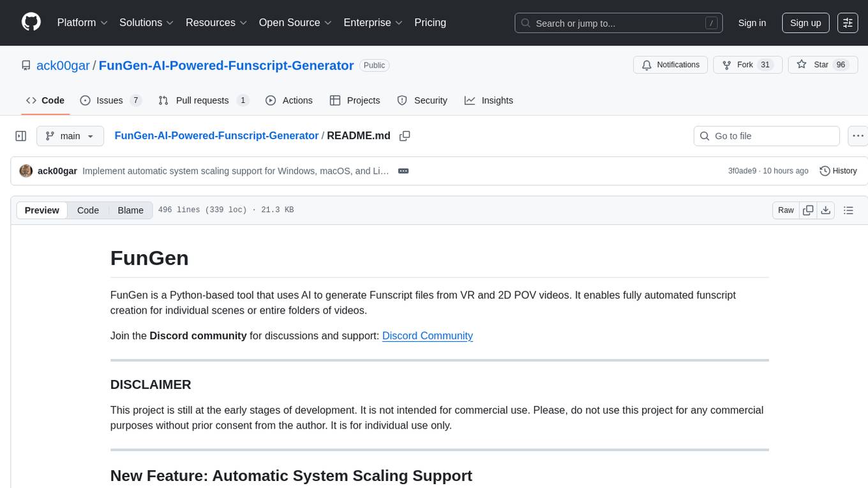This screenshot has height=488, width=868.
Task: Open the main branch selector dropdown
Action: pyautogui.click(x=70, y=136)
